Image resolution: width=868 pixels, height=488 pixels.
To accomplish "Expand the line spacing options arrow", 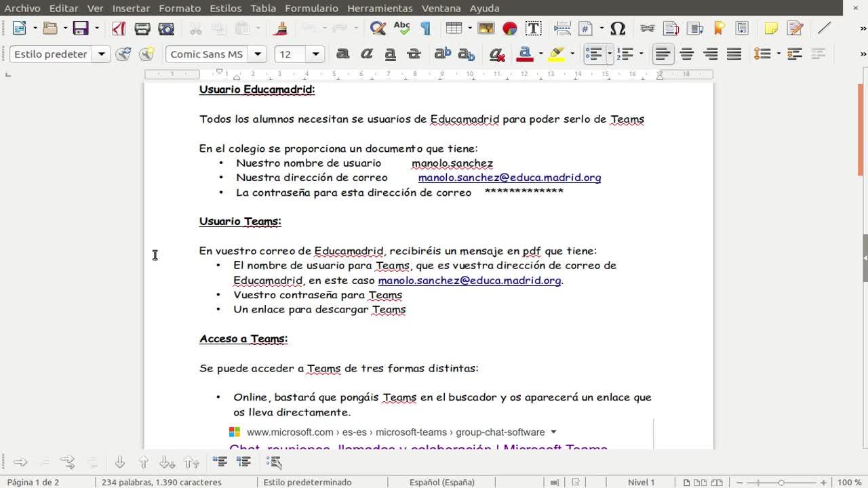I will pyautogui.click(x=778, y=54).
